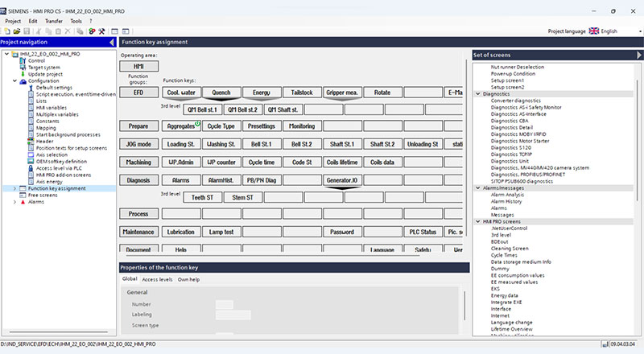Click the Aggregates function key
Screen dimensions: 644x354
click(x=181, y=126)
